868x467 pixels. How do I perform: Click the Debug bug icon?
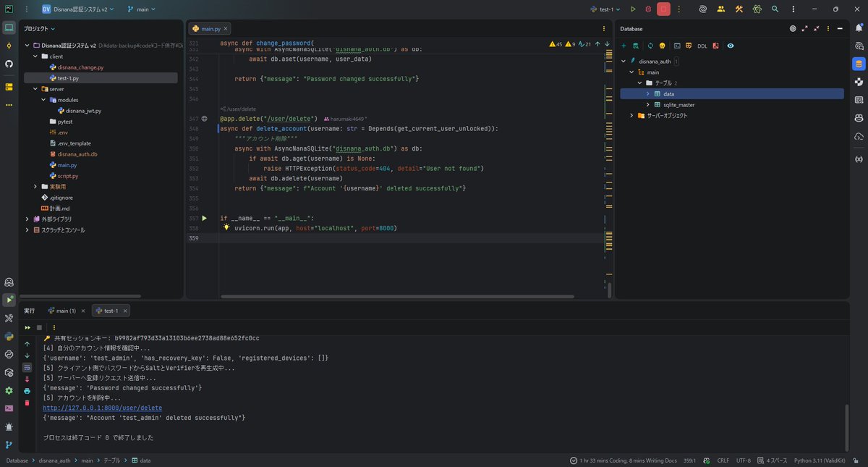point(648,9)
